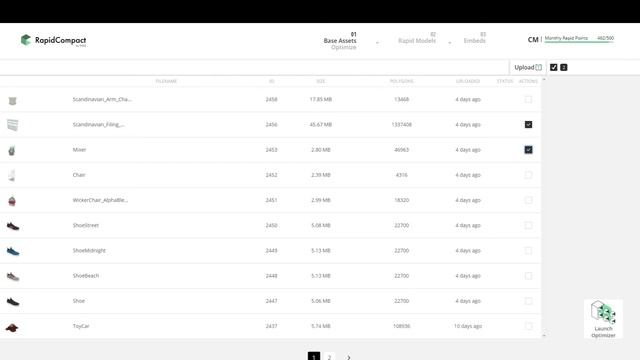Open the Rapid Models step
640x360 pixels.
coord(417,38)
